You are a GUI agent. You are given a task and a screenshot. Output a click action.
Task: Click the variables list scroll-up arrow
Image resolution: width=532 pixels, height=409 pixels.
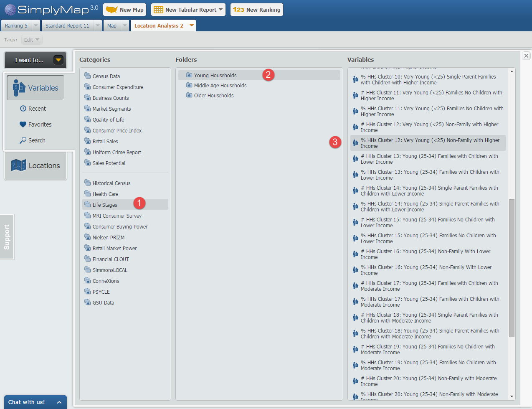tap(512, 71)
